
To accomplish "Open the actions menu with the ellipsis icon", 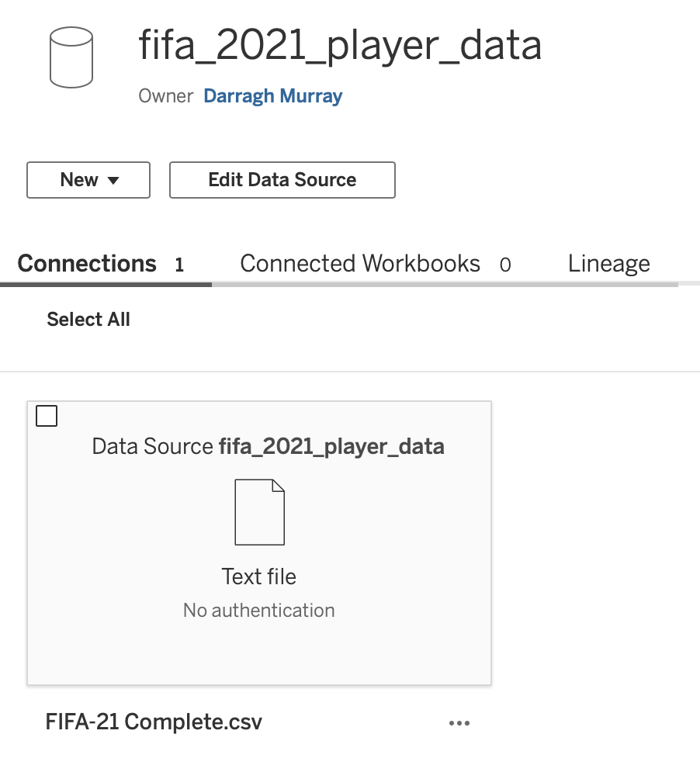I will coord(459,722).
